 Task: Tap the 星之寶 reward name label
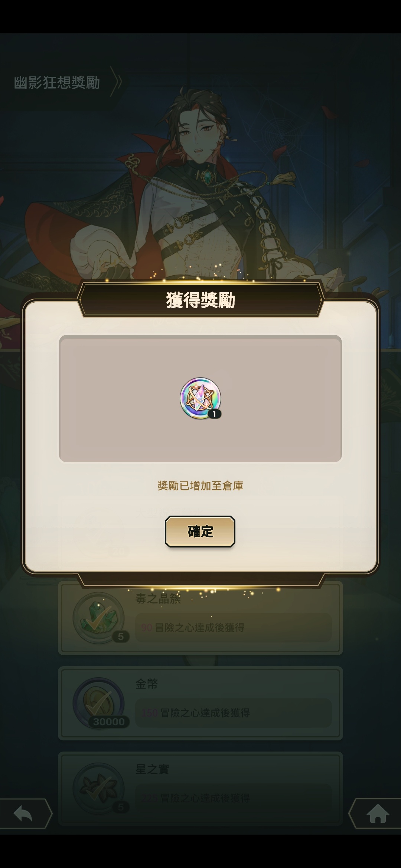pos(152,769)
